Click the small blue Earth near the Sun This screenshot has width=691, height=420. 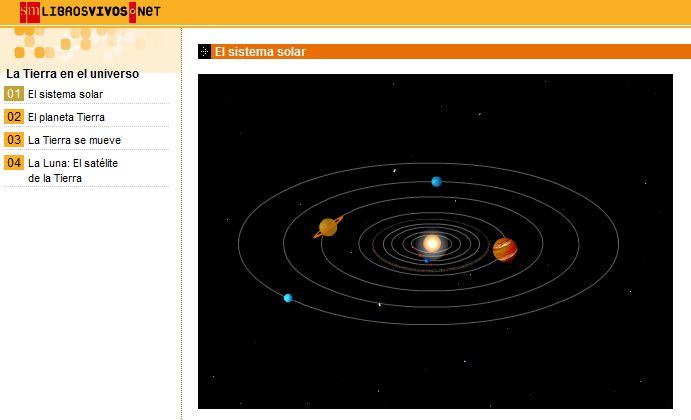click(427, 261)
